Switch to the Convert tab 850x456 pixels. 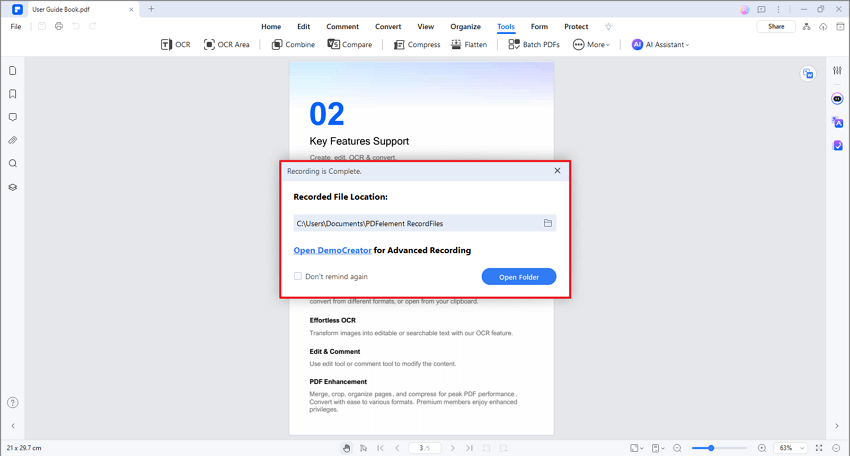388,27
